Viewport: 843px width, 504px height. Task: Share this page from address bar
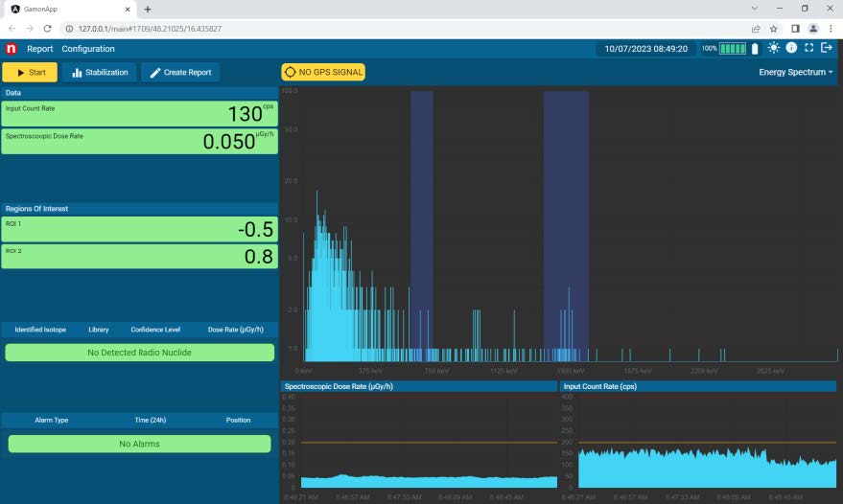click(x=756, y=29)
